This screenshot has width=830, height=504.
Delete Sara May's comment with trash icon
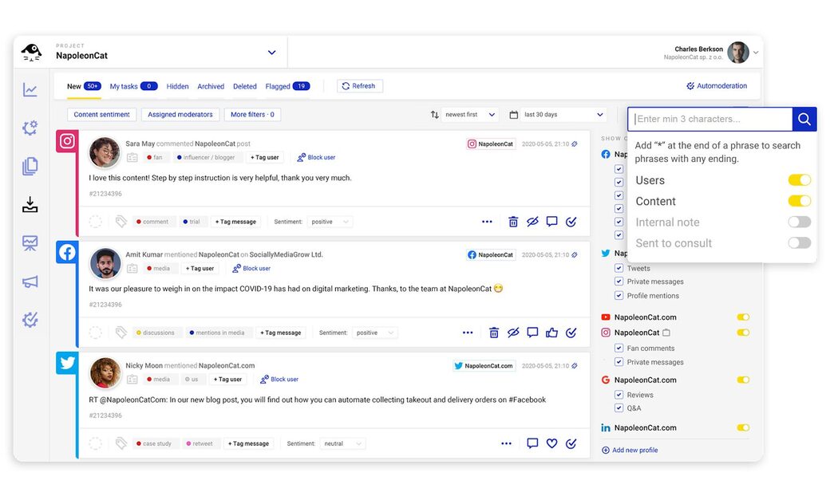coord(513,222)
